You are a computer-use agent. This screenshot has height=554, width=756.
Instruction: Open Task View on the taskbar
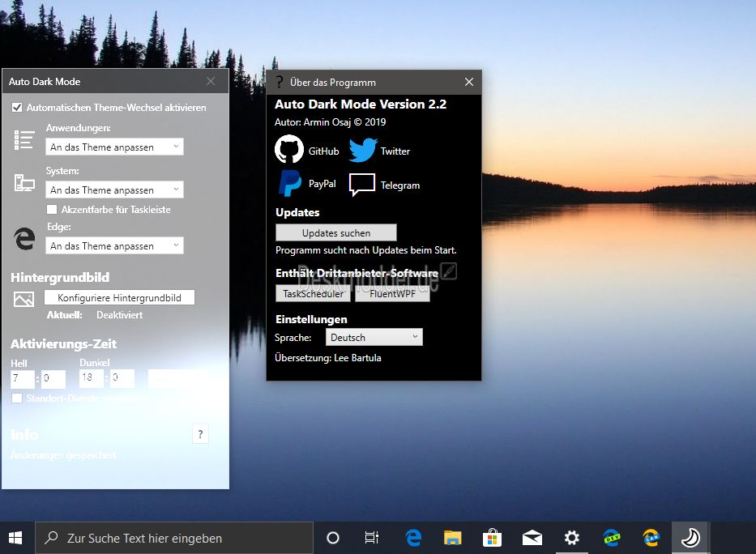point(372,538)
